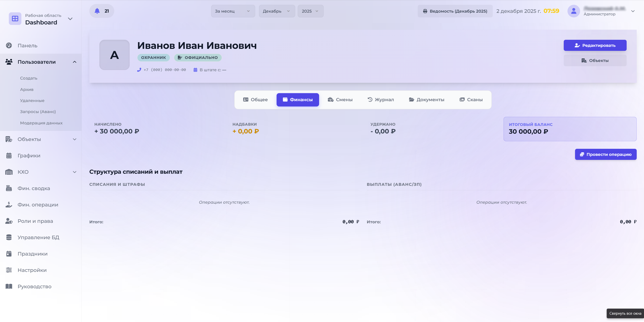Click the notifications bell icon

coord(97,11)
